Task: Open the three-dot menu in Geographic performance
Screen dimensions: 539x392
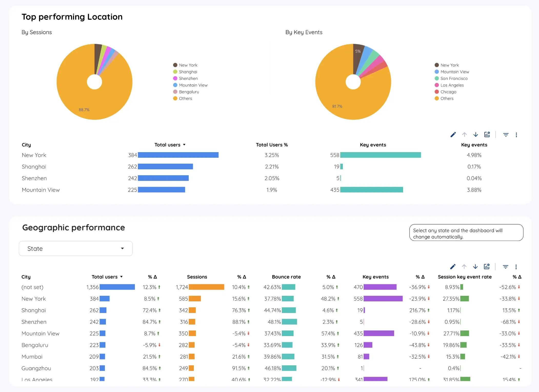Action: pos(516,267)
